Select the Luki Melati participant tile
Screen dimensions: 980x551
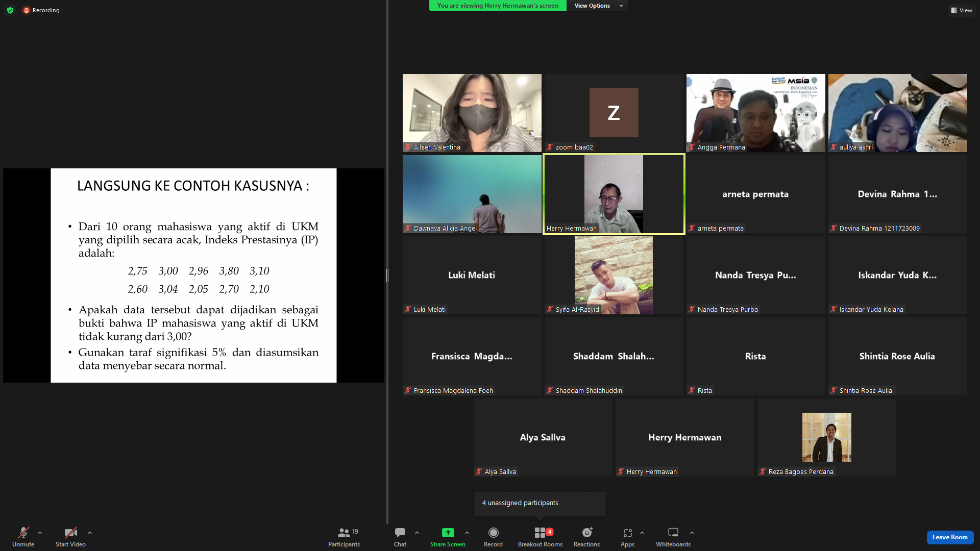click(x=472, y=275)
